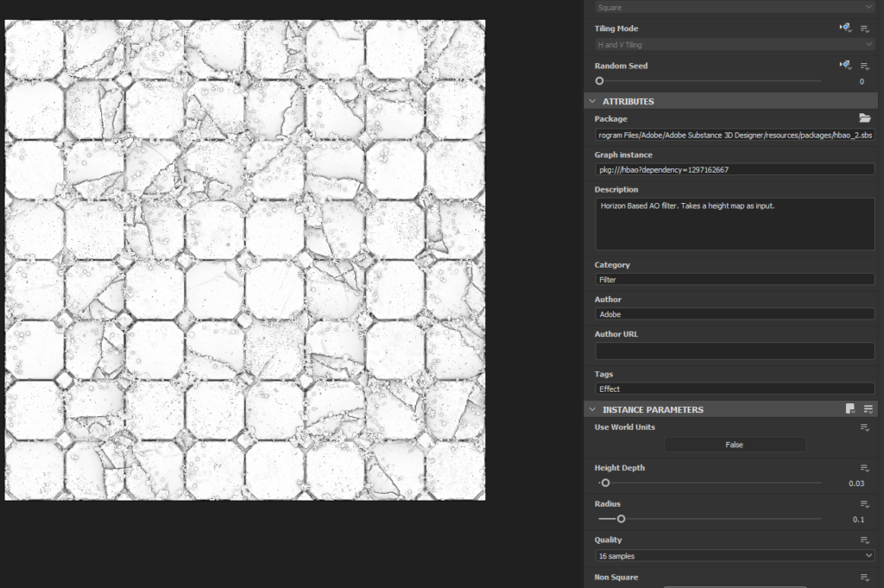
Task: Toggle the Use World Units False button
Action: click(x=734, y=445)
